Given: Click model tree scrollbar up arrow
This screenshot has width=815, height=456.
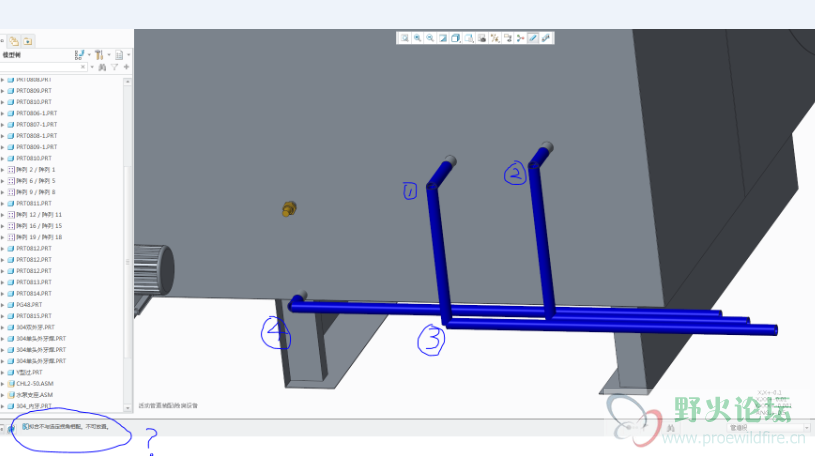Looking at the screenshot, I should pyautogui.click(x=127, y=82).
